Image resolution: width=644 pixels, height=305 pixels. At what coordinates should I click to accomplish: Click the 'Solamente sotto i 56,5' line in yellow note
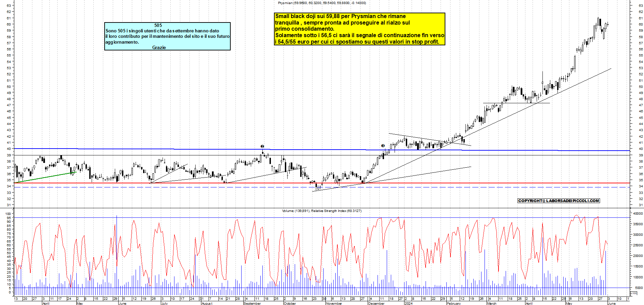(360, 35)
